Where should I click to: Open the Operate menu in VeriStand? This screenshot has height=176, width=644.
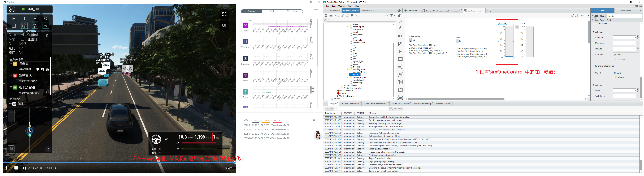(341, 6)
